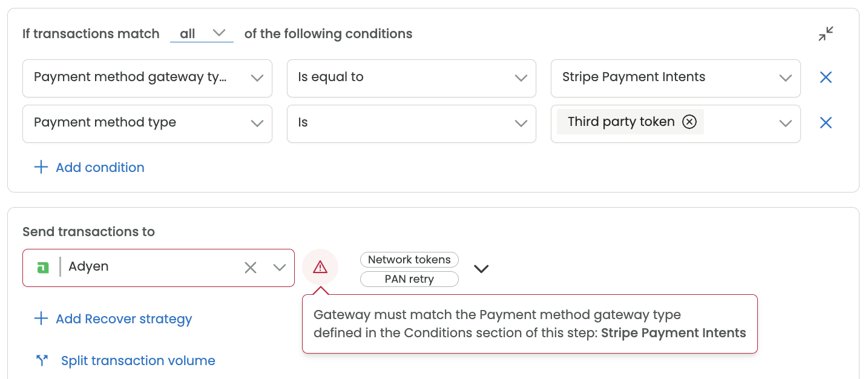
Task: Click the split arrows icon
Action: [x=42, y=361]
